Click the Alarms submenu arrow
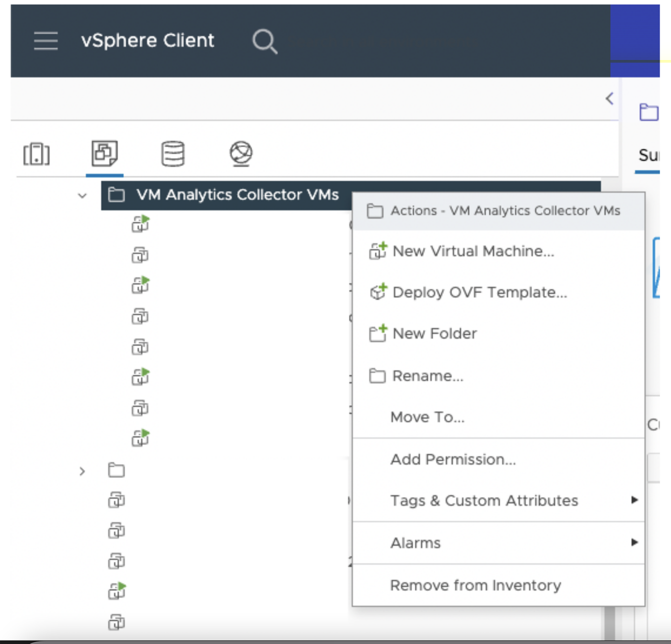Screen dimensions: 671x644 pyautogui.click(x=635, y=542)
